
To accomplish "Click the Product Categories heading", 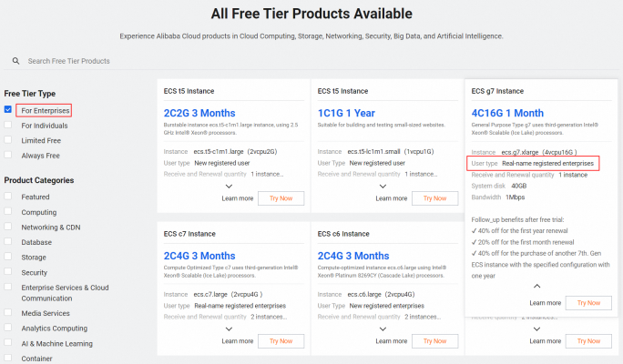I will coord(39,180).
